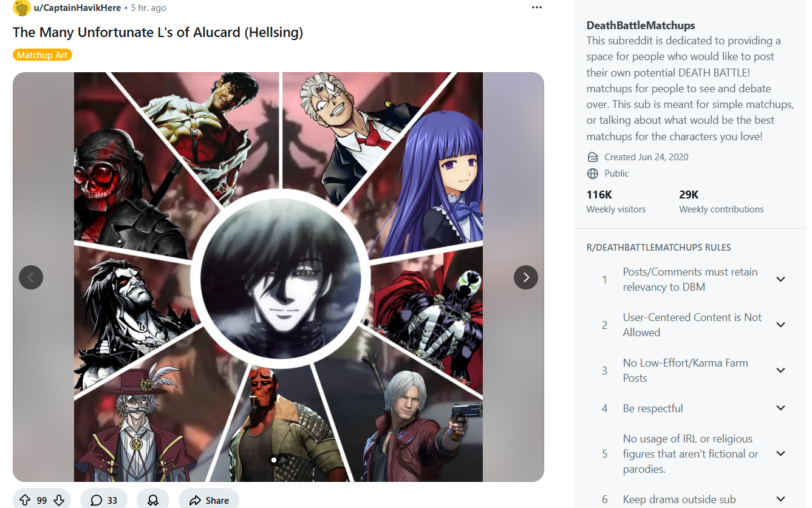Expand rule 1 about DBM relevancy
Viewport: 812px width, 508px height.
pos(781,279)
